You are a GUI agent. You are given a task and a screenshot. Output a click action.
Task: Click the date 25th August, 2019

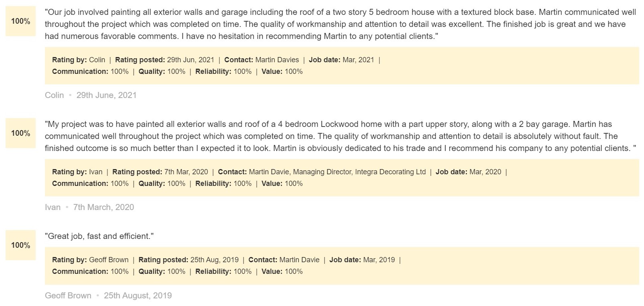tap(138, 296)
